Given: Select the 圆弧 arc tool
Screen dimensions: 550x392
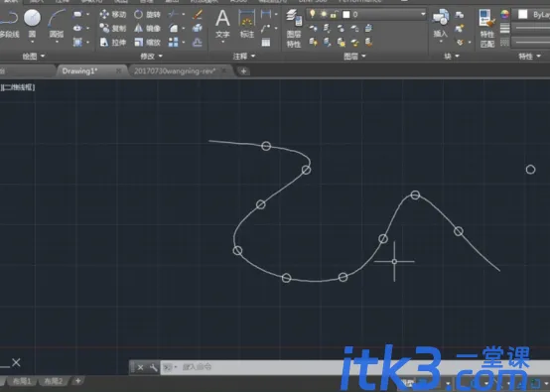Looking at the screenshot, I should [57, 24].
